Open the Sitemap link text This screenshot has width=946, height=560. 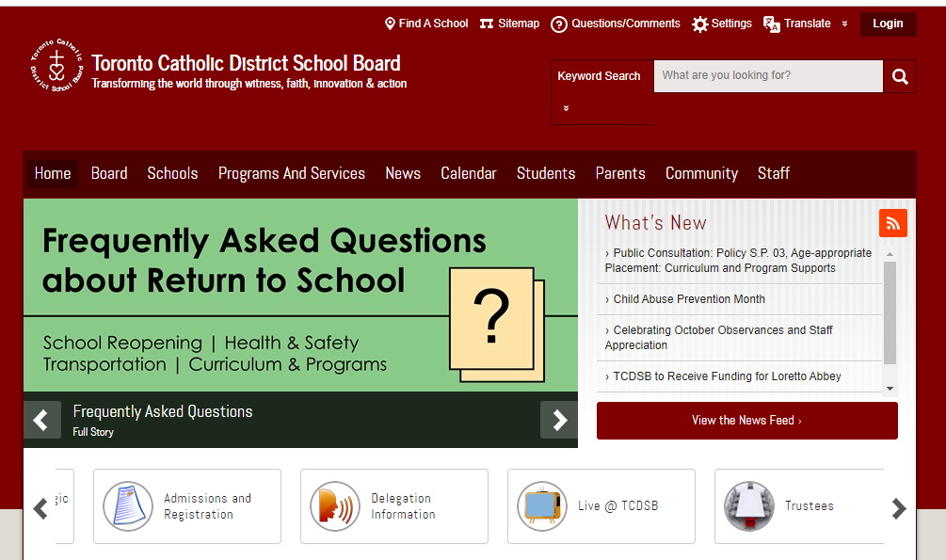coord(519,24)
